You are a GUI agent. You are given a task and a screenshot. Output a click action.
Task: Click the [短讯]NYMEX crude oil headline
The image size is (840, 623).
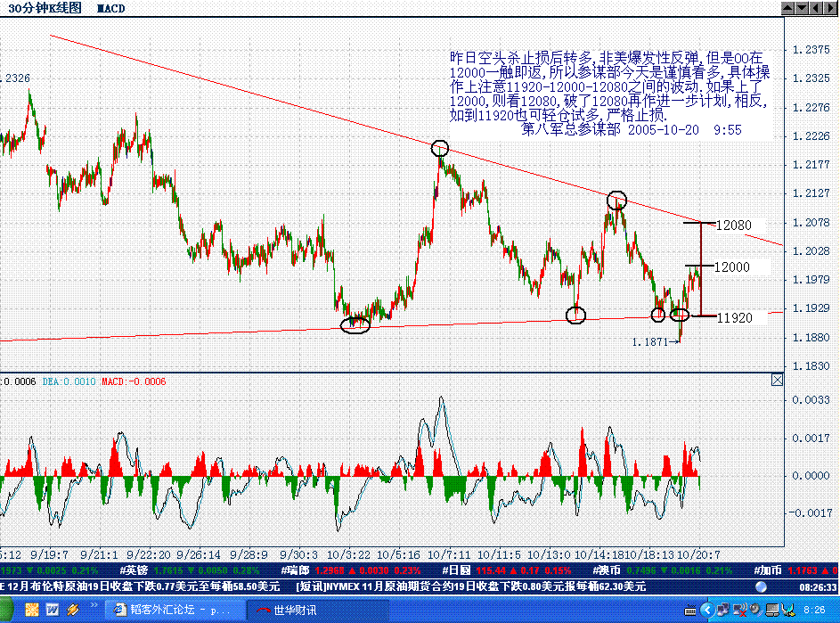coord(470,586)
